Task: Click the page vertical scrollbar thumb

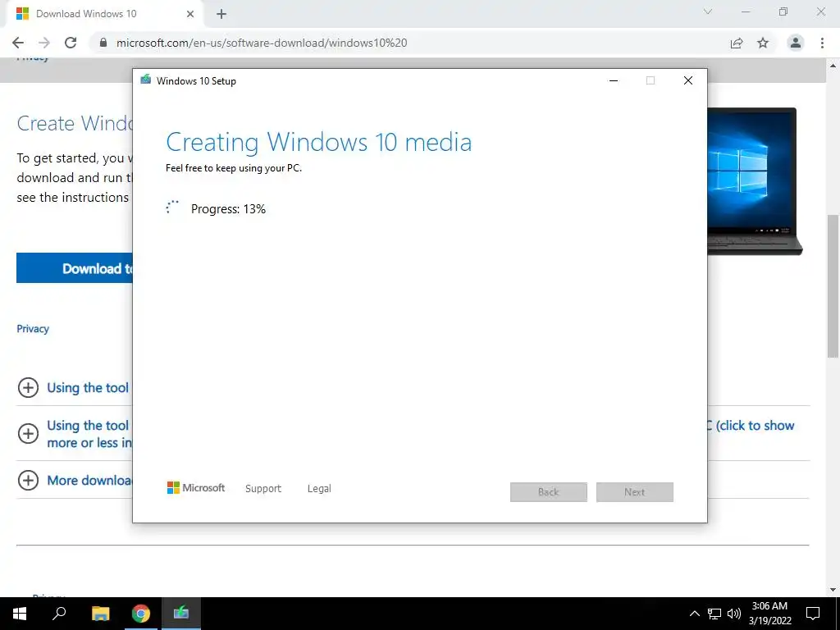Action: click(833, 285)
